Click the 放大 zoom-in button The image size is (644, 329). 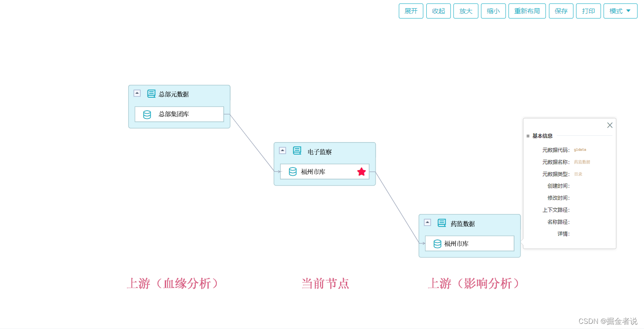pyautogui.click(x=466, y=11)
